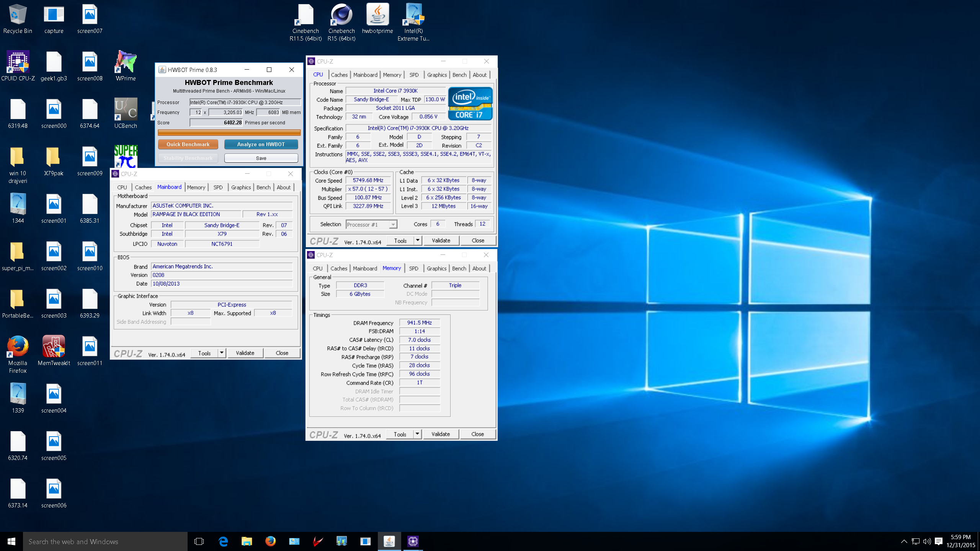This screenshot has height=551, width=980.
Task: Open the Recycle Bin desktop icon
Action: point(18,19)
